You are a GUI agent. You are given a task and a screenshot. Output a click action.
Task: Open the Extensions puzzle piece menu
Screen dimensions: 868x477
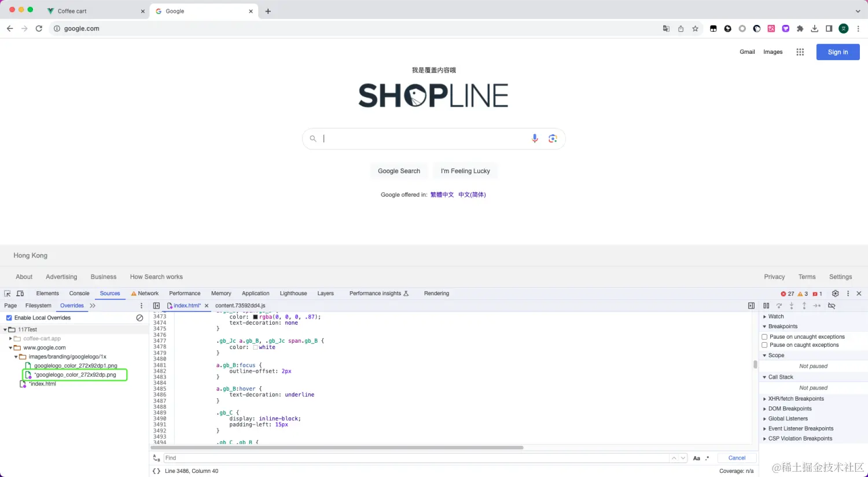point(800,28)
